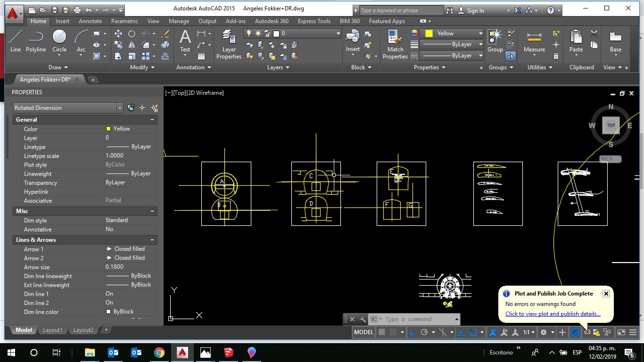Collapse the General properties section
Image resolution: width=644 pixels, height=362 pixels.
tap(152, 120)
